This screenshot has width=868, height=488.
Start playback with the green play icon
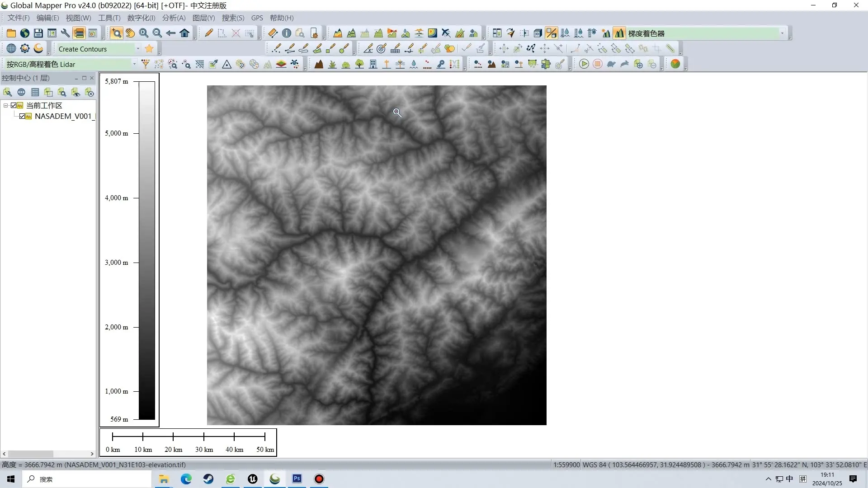coord(584,64)
